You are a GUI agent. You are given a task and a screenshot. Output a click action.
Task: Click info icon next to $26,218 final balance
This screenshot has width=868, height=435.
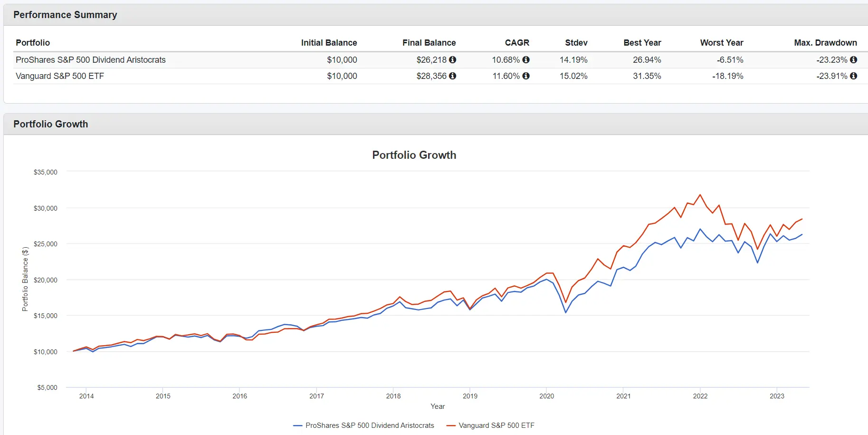pyautogui.click(x=452, y=60)
